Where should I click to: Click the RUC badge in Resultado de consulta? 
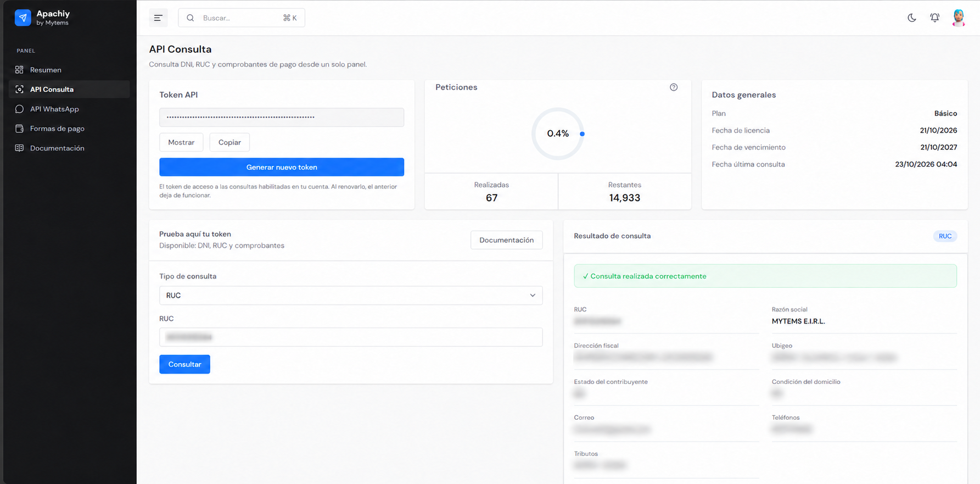tap(945, 236)
